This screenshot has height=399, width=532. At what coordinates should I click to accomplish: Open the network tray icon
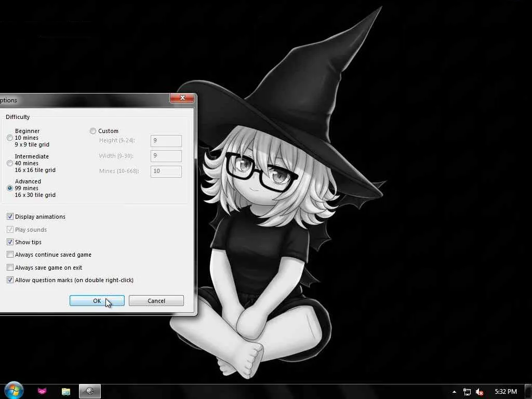[x=467, y=392]
